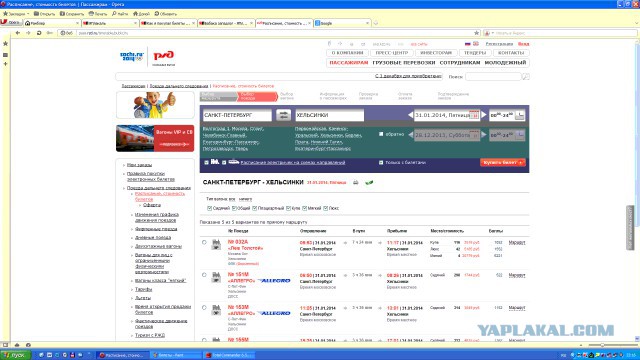
Task: Click Расписание электричек schedule link
Action: pos(293,162)
